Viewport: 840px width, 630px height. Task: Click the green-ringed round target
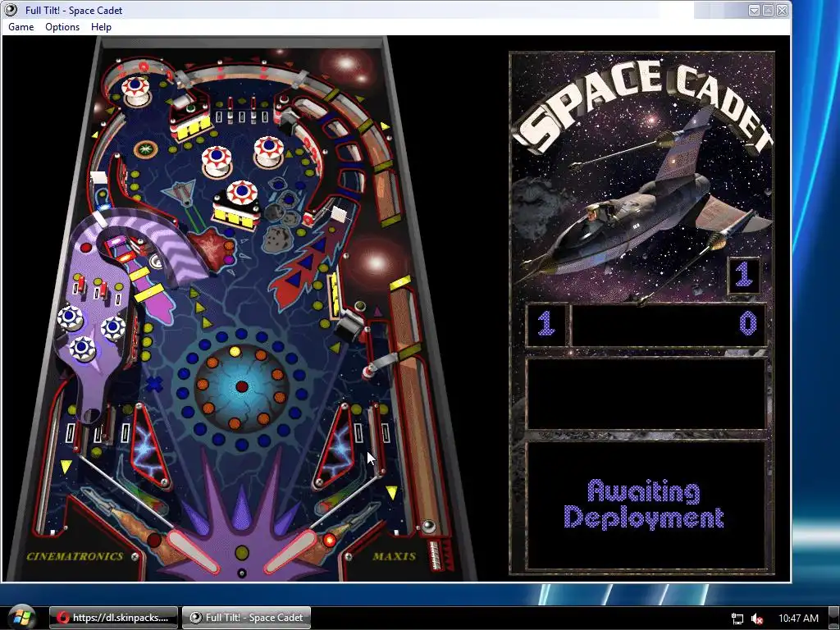[145, 148]
